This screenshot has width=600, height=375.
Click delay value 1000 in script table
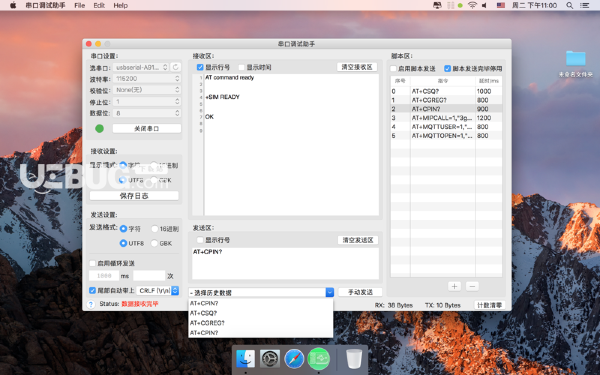click(484, 91)
